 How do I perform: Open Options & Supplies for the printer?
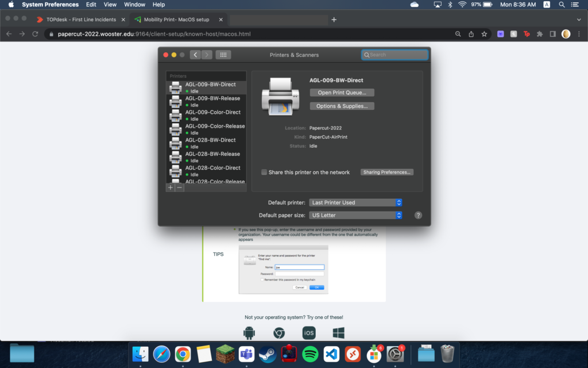[x=342, y=106]
